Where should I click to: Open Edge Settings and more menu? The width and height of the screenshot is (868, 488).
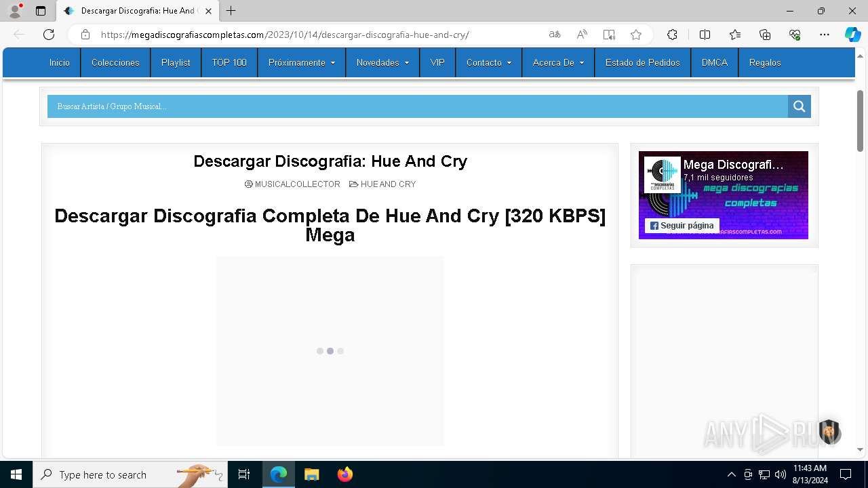[x=825, y=35]
